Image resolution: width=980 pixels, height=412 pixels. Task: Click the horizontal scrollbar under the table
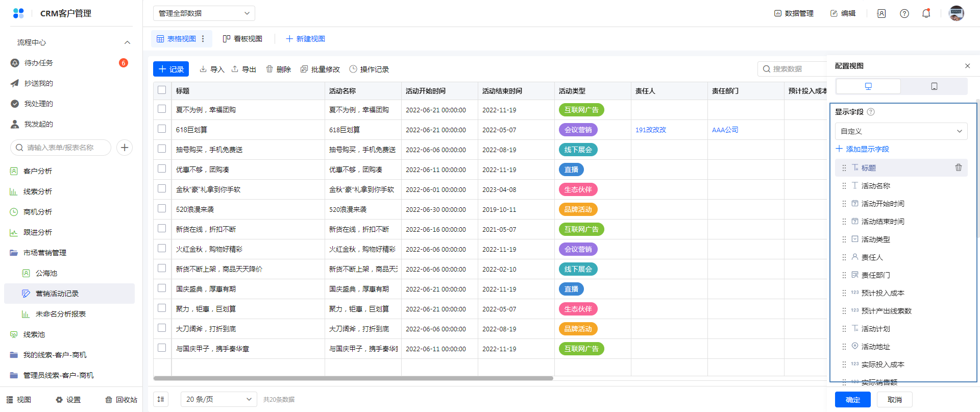click(x=353, y=378)
